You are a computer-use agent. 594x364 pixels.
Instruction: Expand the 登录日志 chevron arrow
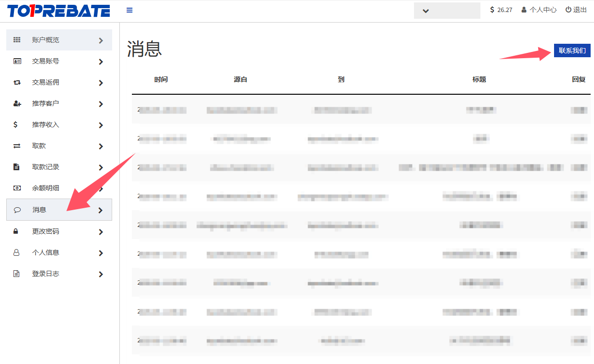(x=101, y=274)
